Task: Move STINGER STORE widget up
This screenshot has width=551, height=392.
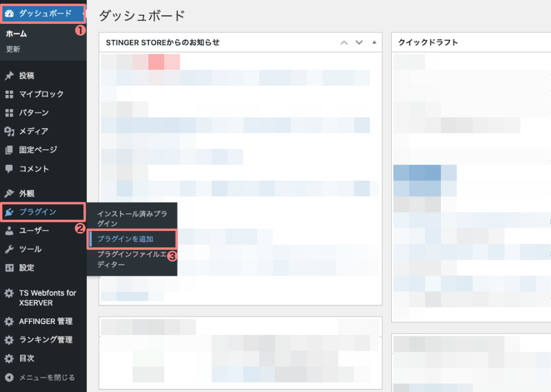Action: tap(344, 42)
